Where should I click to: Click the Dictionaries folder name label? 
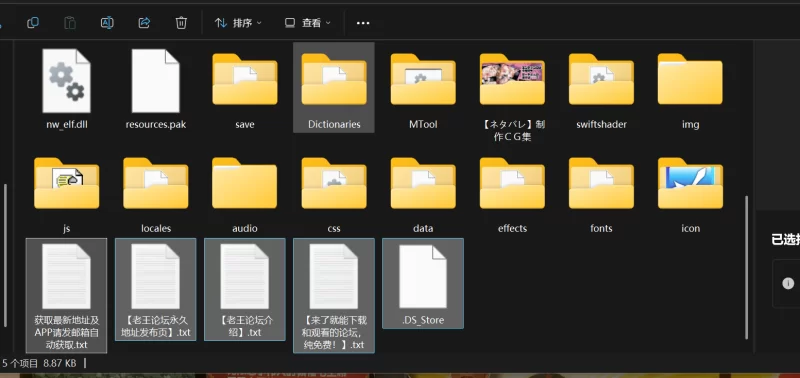click(x=334, y=124)
